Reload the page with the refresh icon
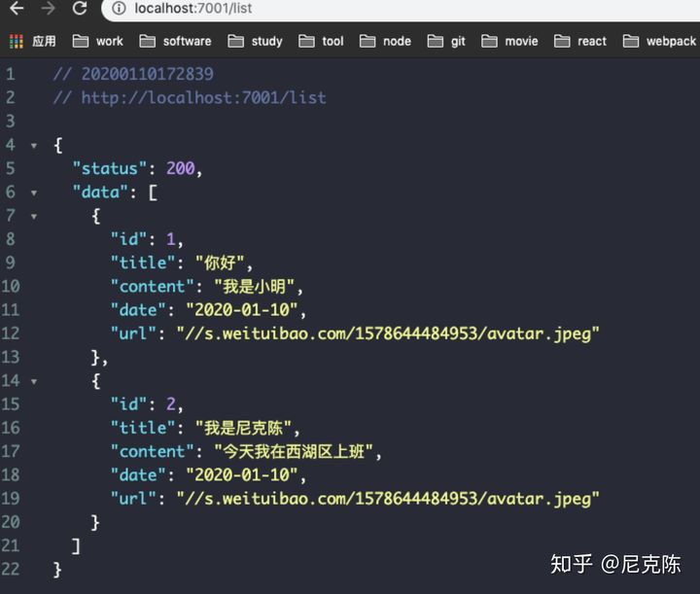Screen dimensions: 700x594 coord(80,8)
